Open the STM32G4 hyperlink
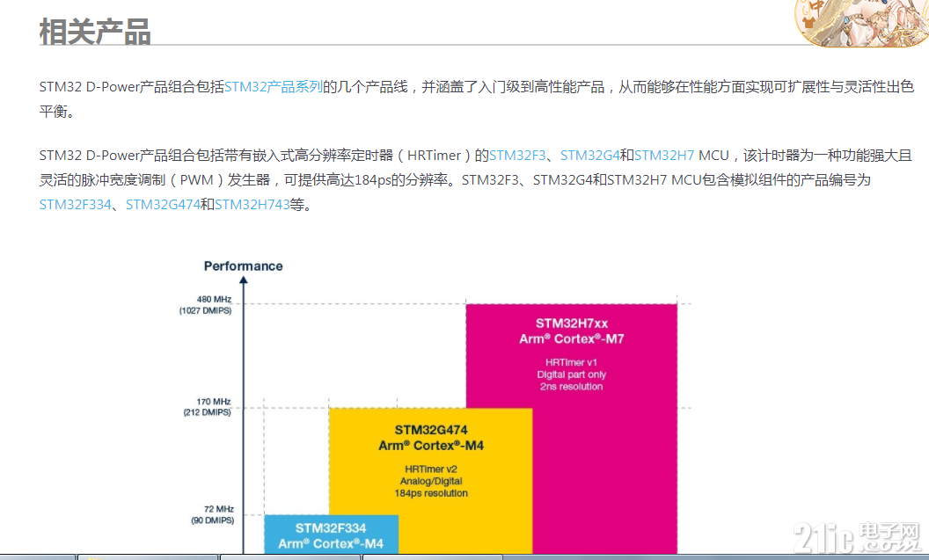This screenshot has height=560, width=929. pyautogui.click(x=589, y=156)
